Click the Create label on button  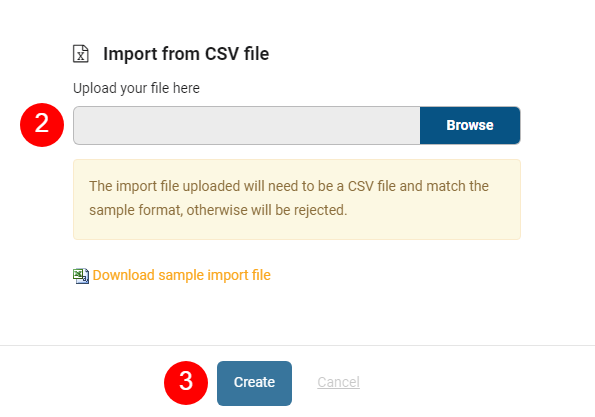click(x=254, y=382)
